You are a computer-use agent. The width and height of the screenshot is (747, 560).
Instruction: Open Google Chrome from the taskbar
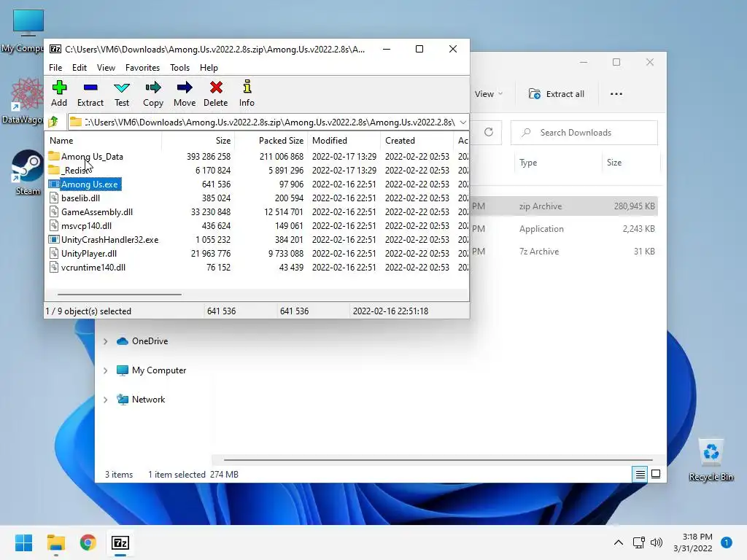point(88,542)
